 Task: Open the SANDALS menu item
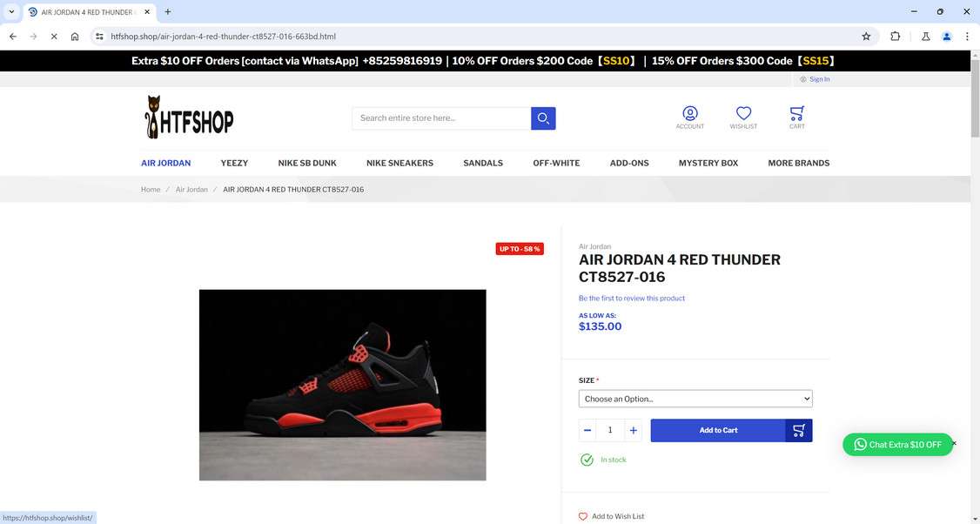pyautogui.click(x=483, y=163)
